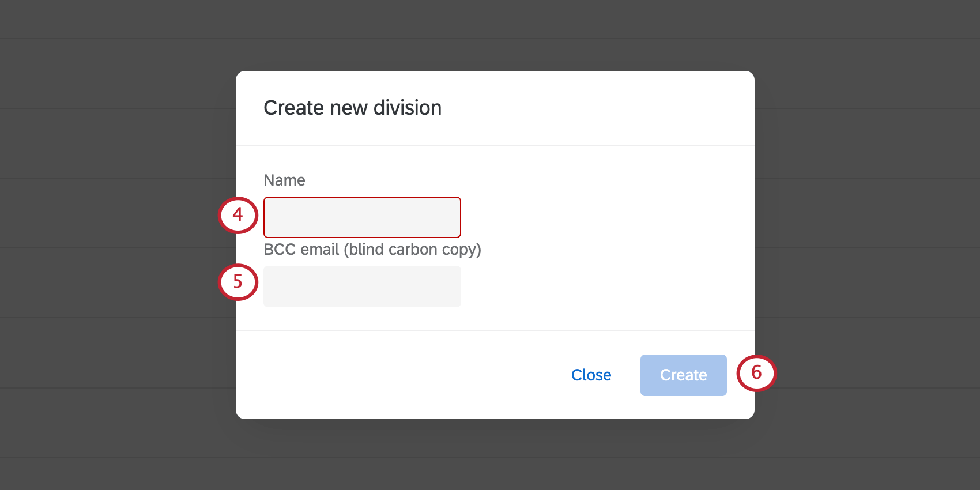This screenshot has width=980, height=490.
Task: Click the dark overlay outside the dialog
Action: (115, 231)
